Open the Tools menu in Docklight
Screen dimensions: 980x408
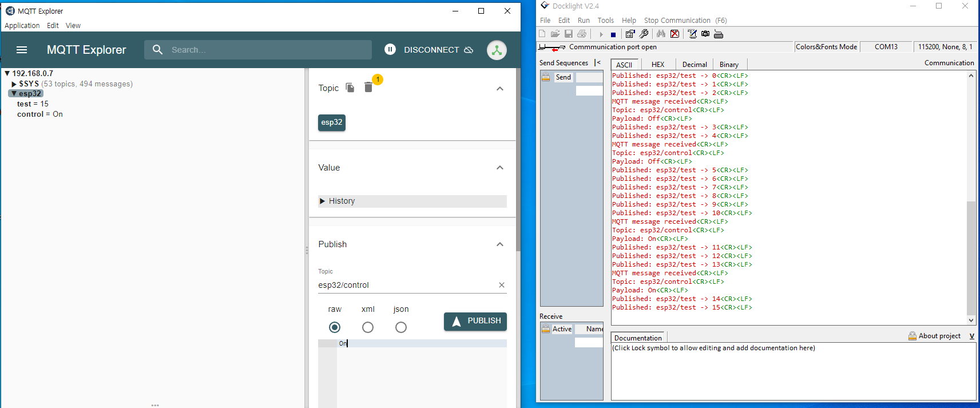pyautogui.click(x=605, y=20)
